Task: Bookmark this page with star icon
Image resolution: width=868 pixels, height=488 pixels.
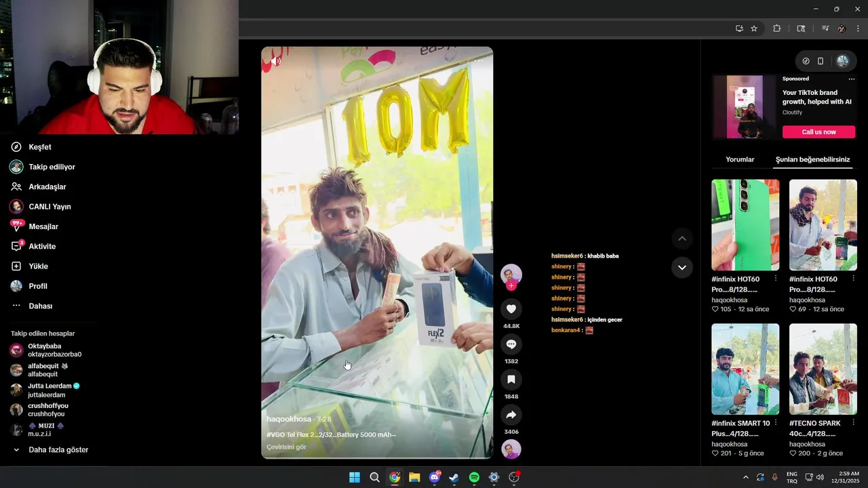Action: 754,28
